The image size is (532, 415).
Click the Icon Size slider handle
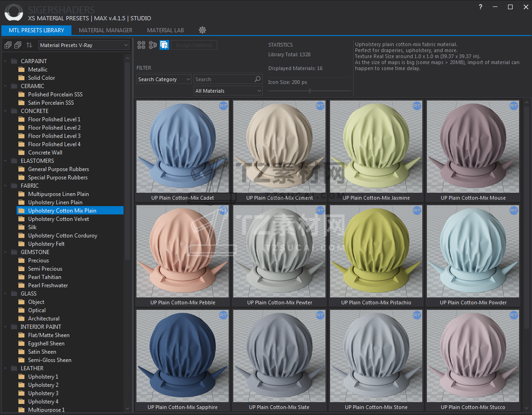(309, 91)
